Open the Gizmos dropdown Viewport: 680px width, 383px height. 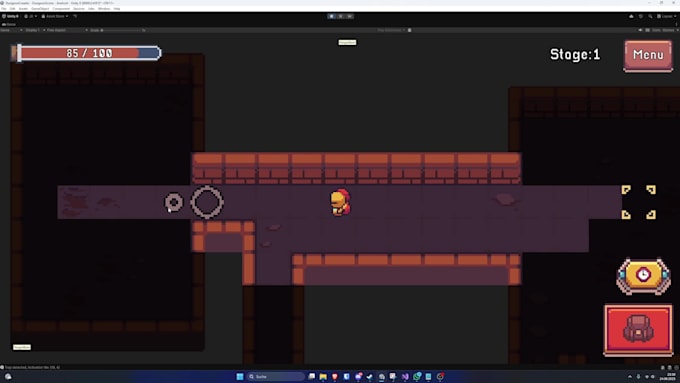670,30
